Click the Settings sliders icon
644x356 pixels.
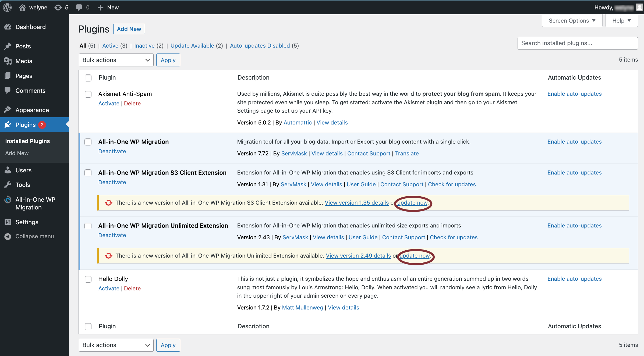pyautogui.click(x=8, y=222)
